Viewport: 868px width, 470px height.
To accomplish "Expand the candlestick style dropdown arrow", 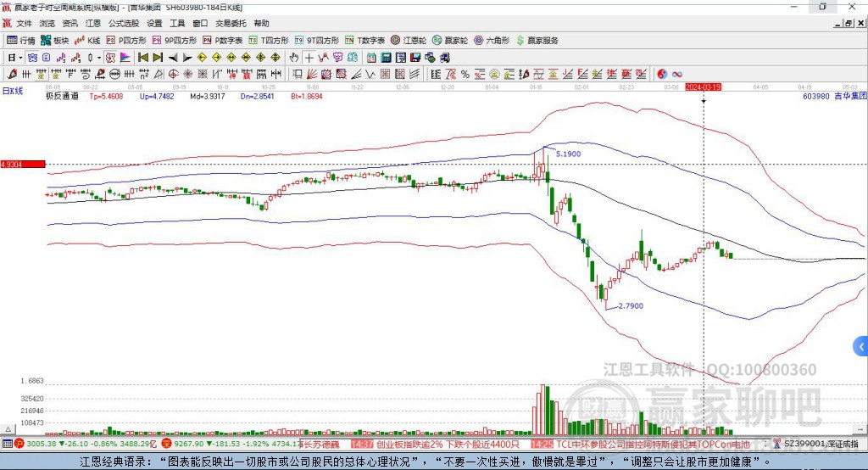I will (x=99, y=58).
